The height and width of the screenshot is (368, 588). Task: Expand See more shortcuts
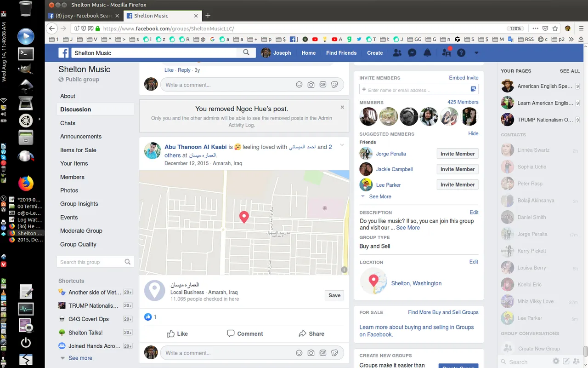[80, 358]
